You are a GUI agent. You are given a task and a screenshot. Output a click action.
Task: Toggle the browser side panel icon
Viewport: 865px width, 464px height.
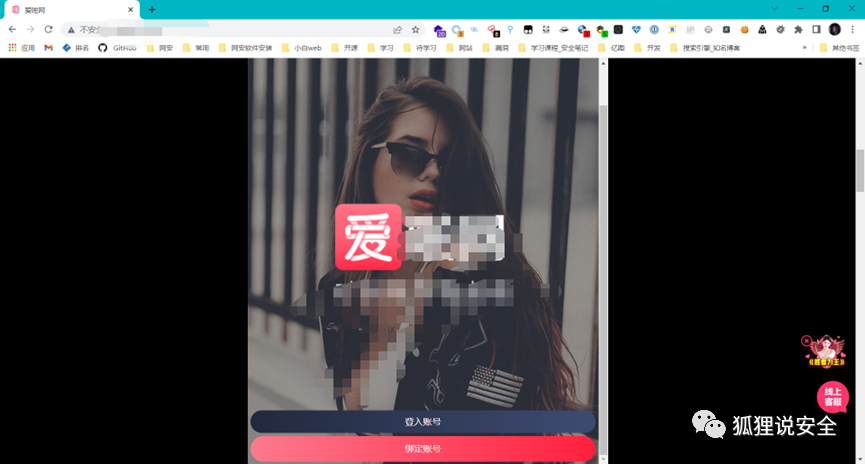pos(816,30)
